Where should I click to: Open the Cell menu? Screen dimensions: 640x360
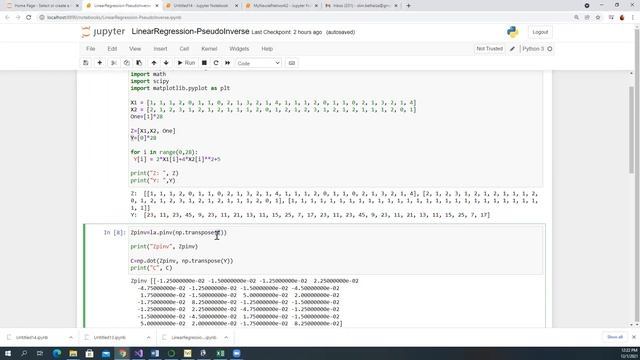[x=184, y=49]
